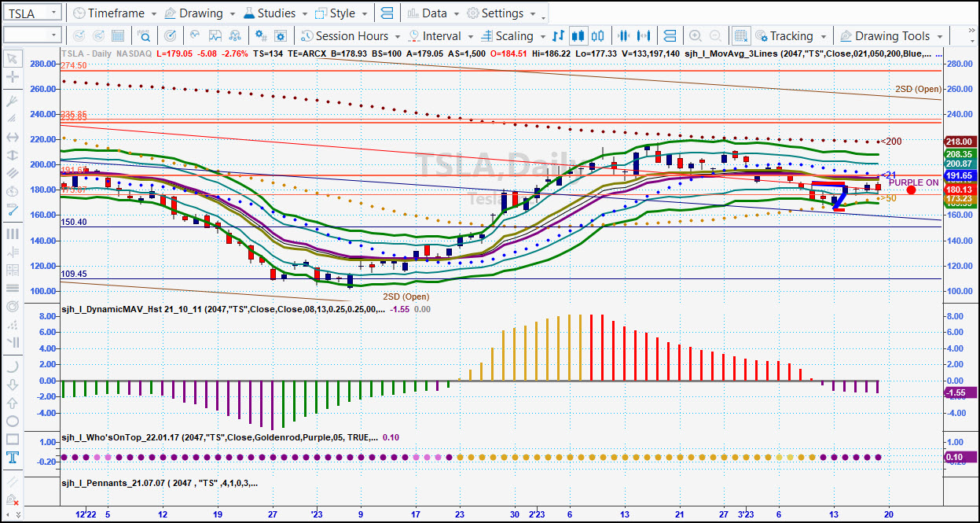The height and width of the screenshot is (523, 980).
Task: Choose the rectangle drawing tool
Action: pyautogui.click(x=12, y=439)
